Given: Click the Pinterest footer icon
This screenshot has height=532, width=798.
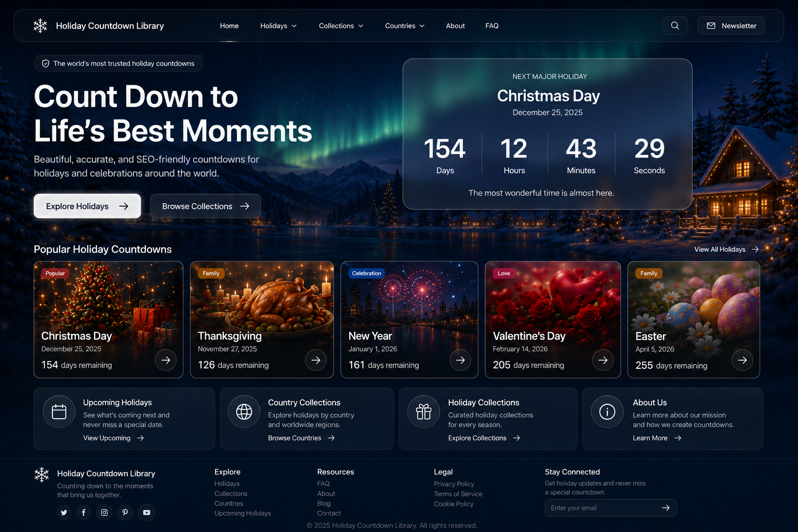Looking at the screenshot, I should [125, 513].
